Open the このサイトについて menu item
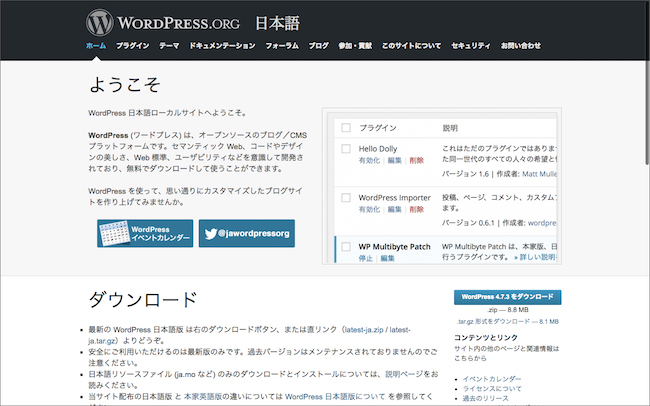 tap(412, 46)
